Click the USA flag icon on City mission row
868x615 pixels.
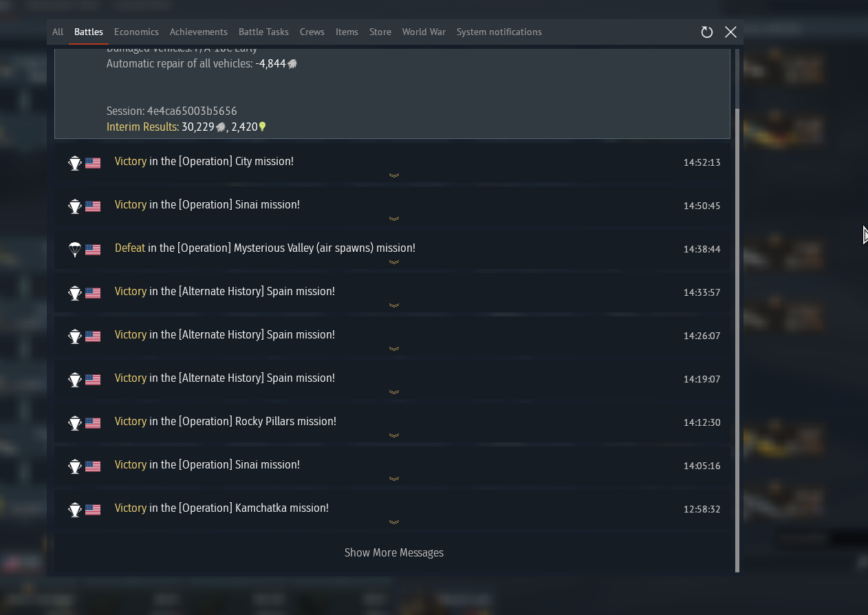click(93, 163)
